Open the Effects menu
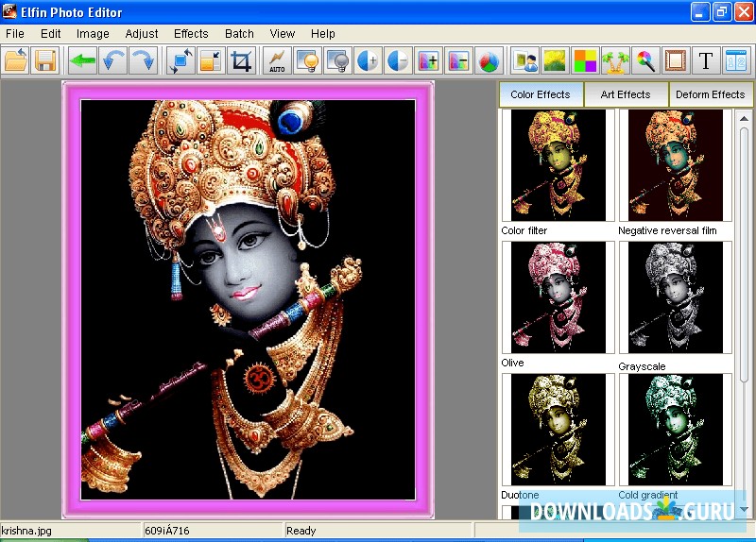This screenshot has height=542, width=756. coord(191,34)
